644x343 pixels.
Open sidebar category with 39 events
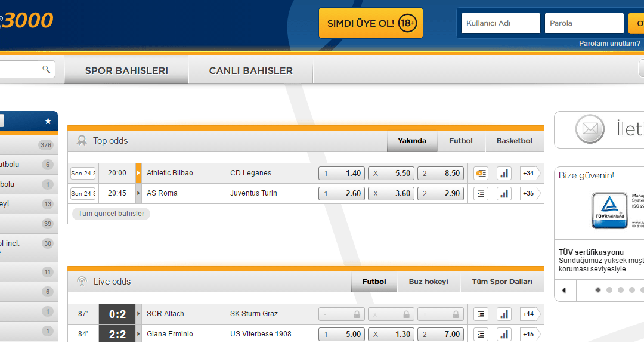(29, 224)
